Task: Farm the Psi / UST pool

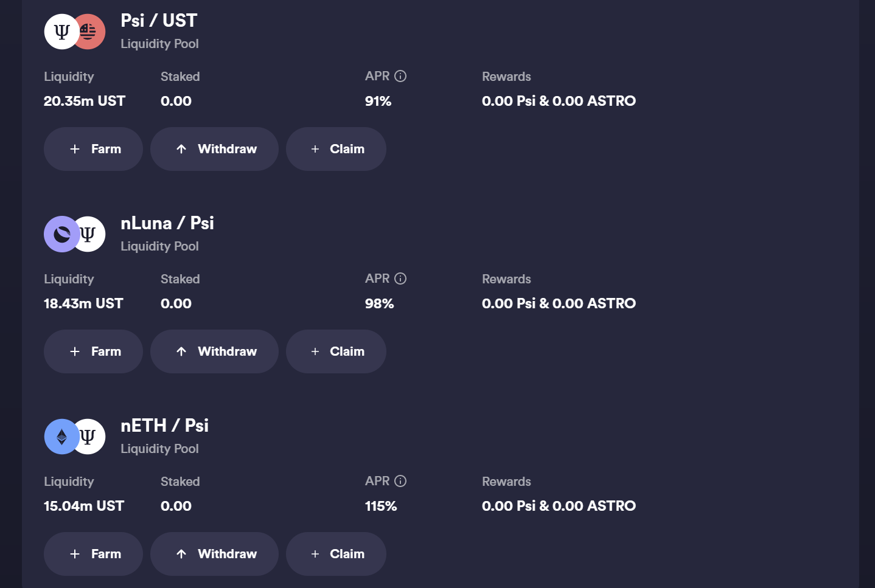Action: [x=93, y=149]
